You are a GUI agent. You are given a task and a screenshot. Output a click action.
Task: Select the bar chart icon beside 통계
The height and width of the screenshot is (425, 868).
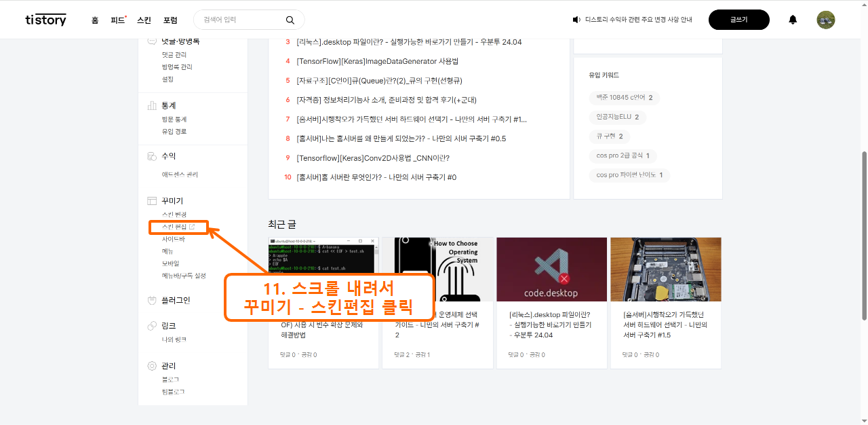[x=151, y=105]
